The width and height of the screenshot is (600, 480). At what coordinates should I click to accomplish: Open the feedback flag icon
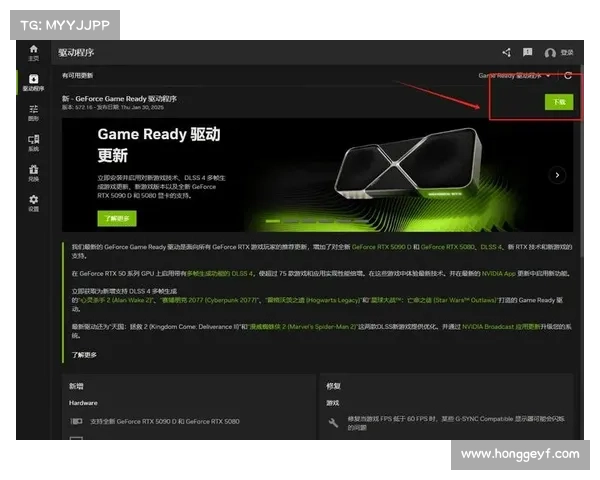tap(528, 52)
